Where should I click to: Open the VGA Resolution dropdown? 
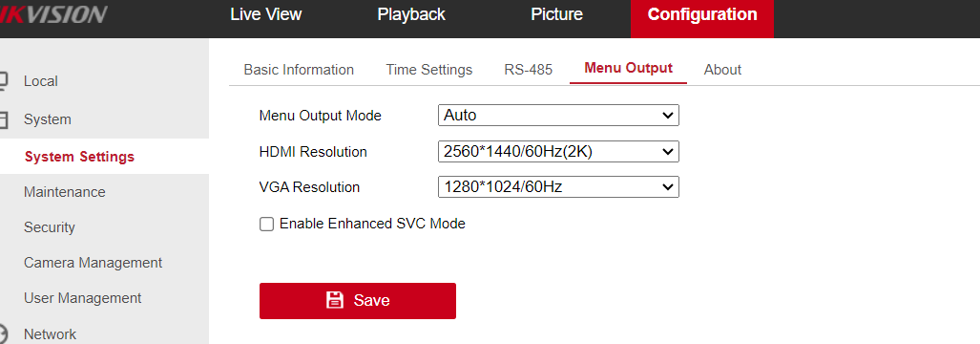(558, 186)
